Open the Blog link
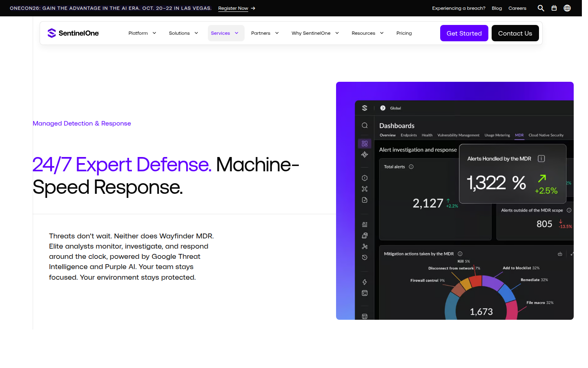 (497, 8)
